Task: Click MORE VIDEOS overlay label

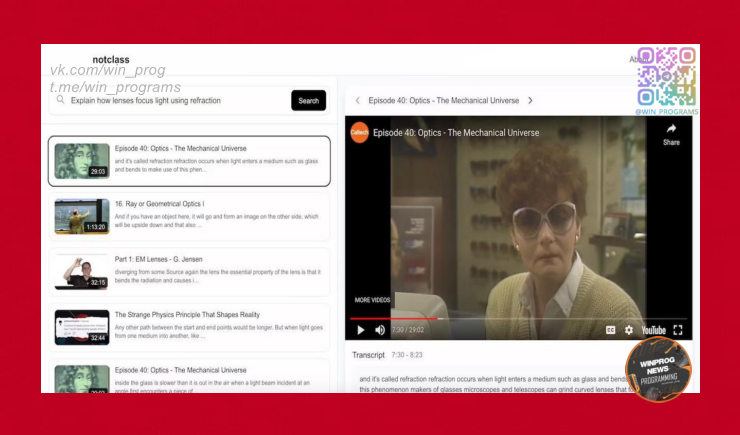Action: point(372,300)
